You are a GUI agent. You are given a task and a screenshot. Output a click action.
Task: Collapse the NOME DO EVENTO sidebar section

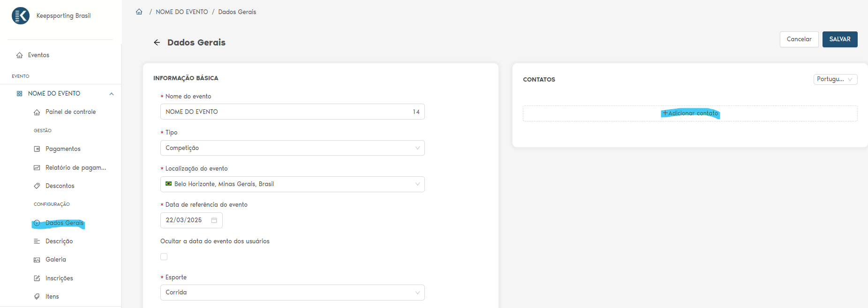(112, 94)
